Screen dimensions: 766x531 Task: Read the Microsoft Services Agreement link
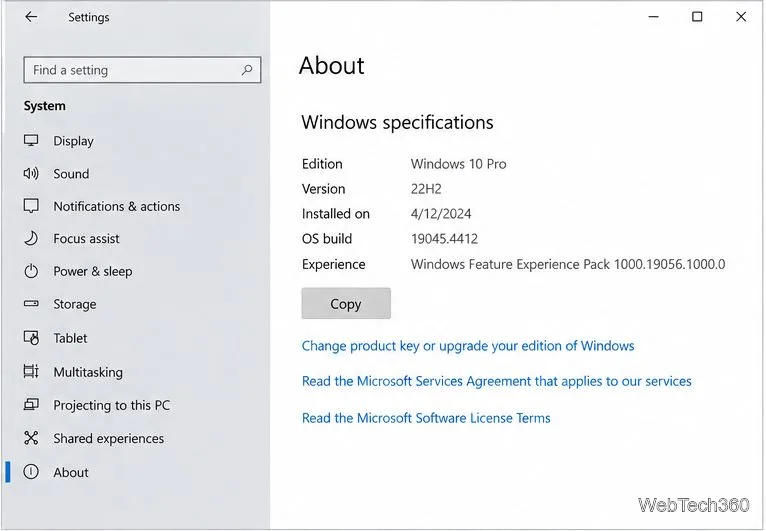496,381
